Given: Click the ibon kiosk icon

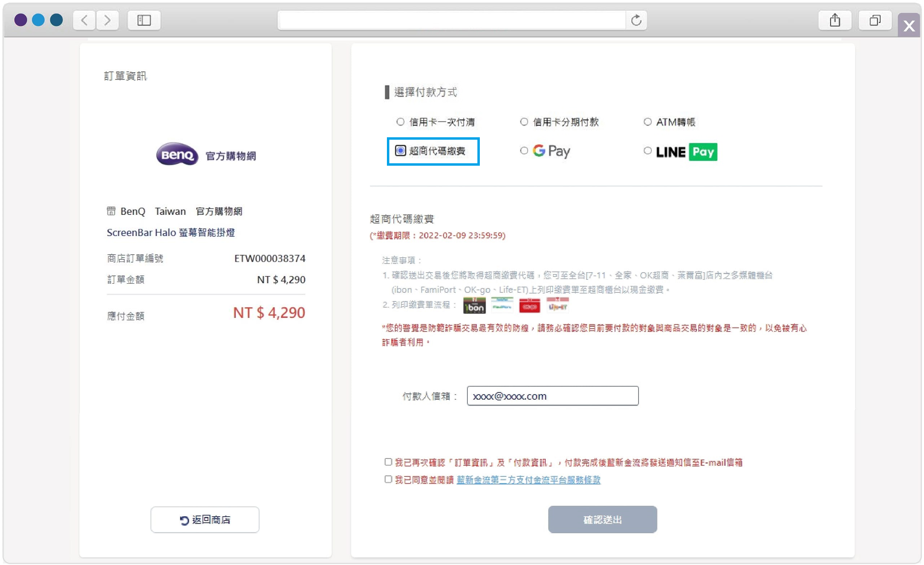Looking at the screenshot, I should [474, 305].
